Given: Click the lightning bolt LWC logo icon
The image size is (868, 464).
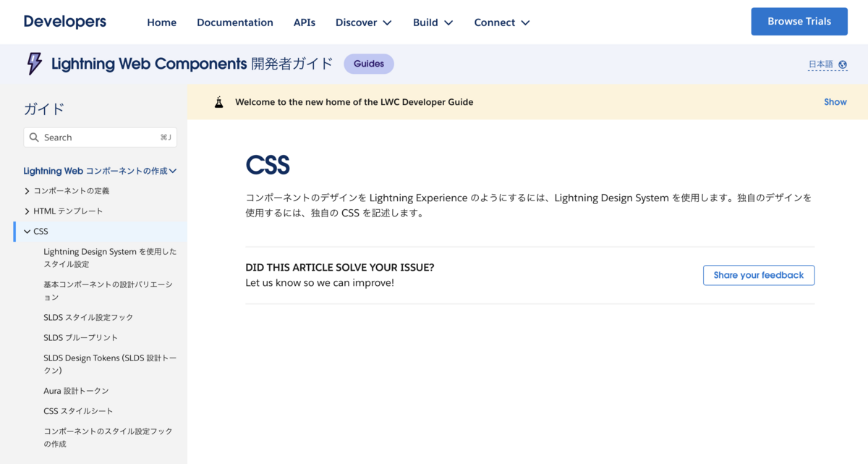Looking at the screenshot, I should click(x=34, y=64).
